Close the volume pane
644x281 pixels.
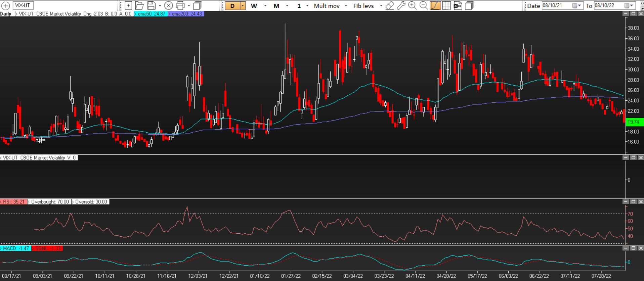point(641,157)
